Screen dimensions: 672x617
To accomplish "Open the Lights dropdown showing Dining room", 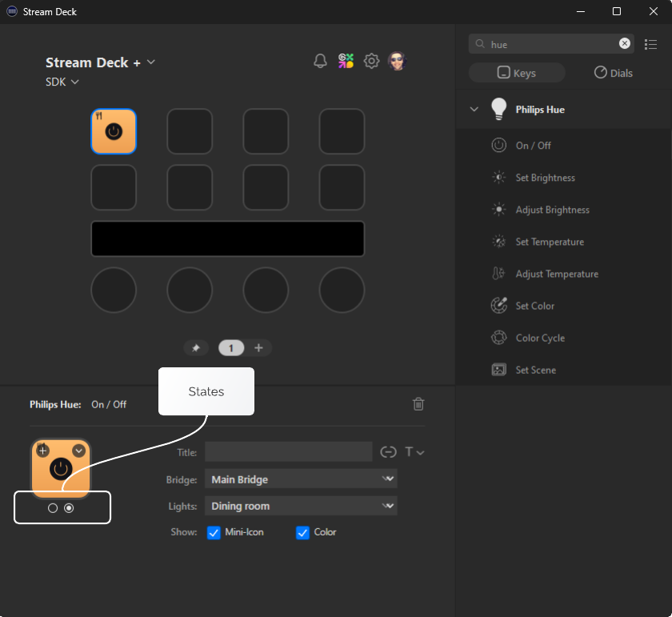I will pos(301,506).
